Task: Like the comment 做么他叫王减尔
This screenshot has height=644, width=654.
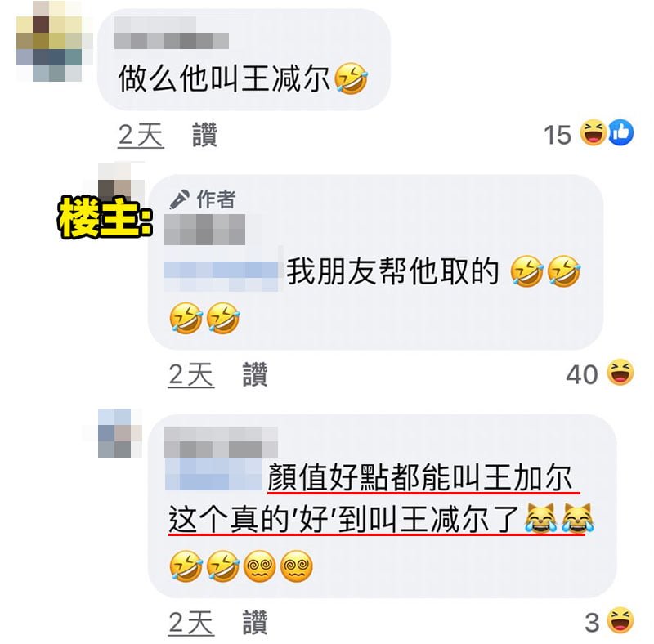Action: pos(205,134)
